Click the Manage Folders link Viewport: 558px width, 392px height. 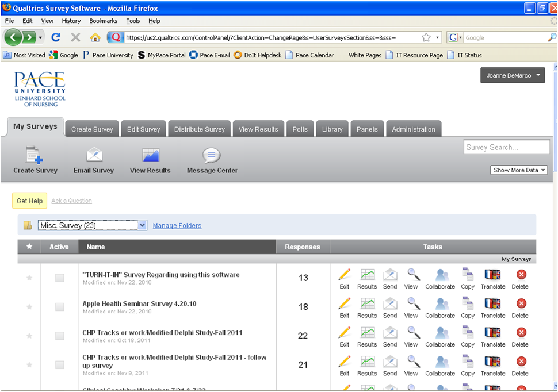coord(177,226)
